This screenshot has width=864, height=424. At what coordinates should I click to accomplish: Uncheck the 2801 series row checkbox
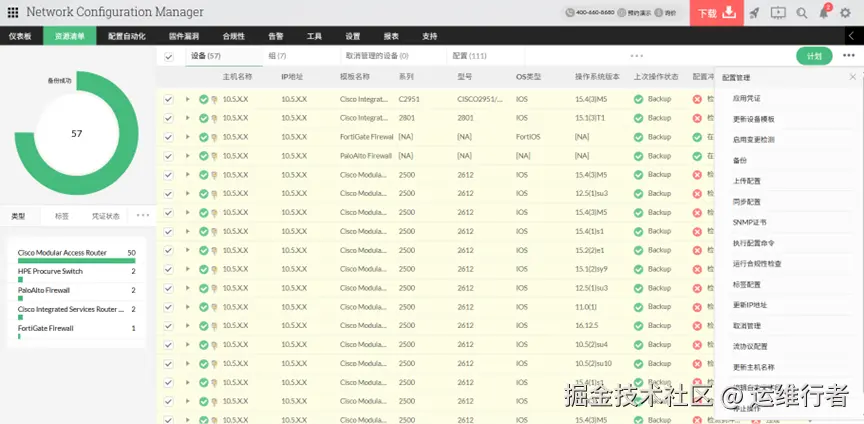[x=169, y=118]
